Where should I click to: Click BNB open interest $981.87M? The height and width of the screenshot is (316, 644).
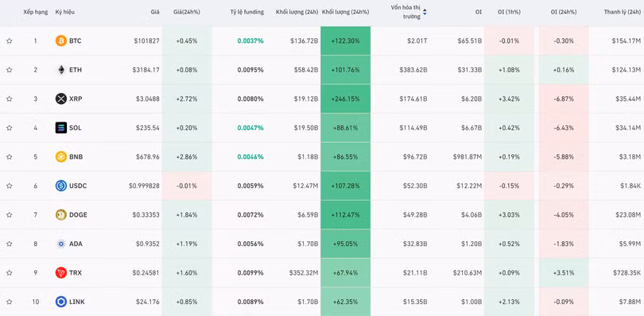(x=467, y=156)
